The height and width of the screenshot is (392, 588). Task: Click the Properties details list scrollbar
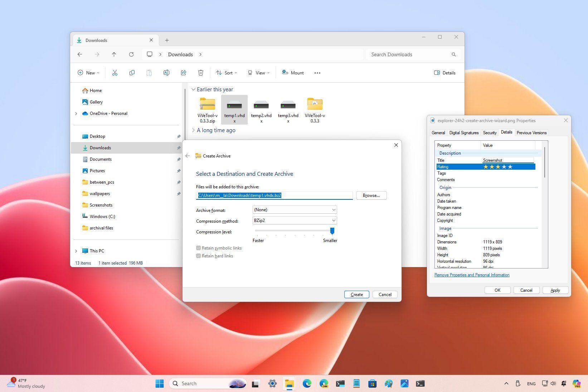545,162
